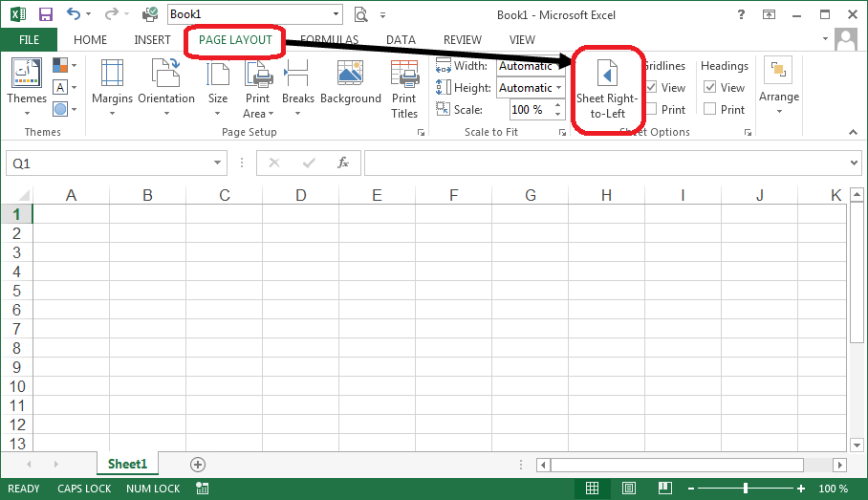Click horizontal scrollbar right arrow
Viewport: 868px width, 500px height.
[839, 465]
